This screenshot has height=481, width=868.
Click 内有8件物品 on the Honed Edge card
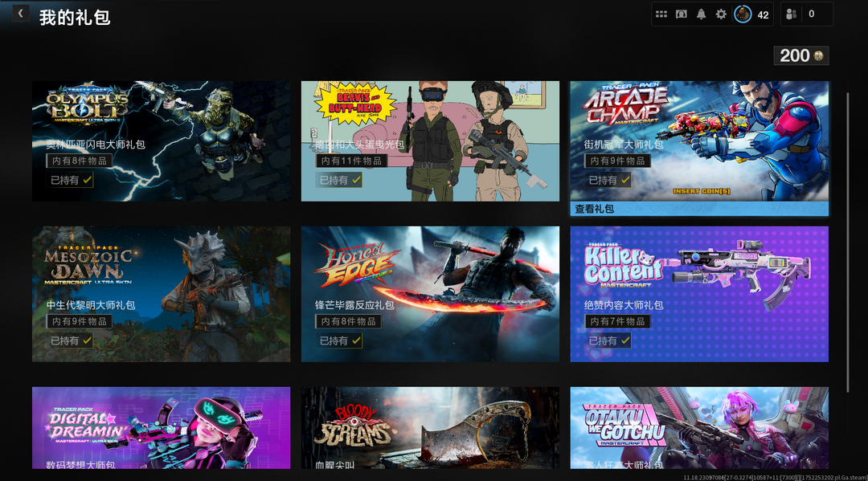click(348, 321)
